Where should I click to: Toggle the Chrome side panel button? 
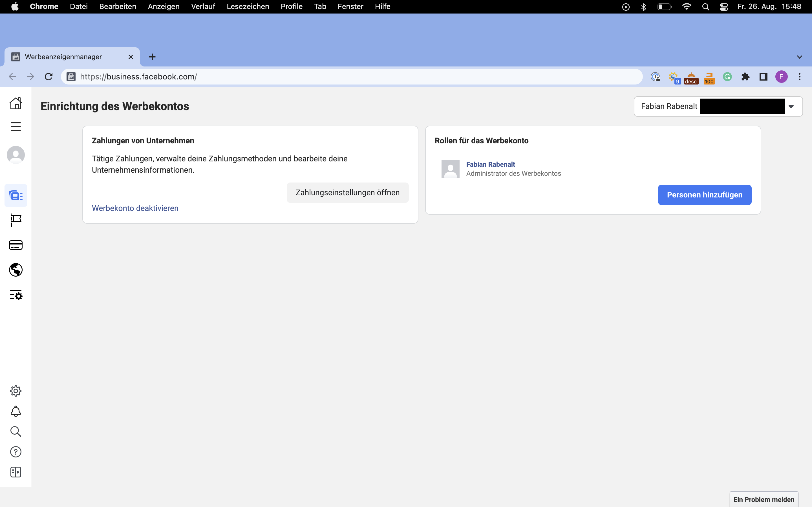pyautogui.click(x=763, y=77)
